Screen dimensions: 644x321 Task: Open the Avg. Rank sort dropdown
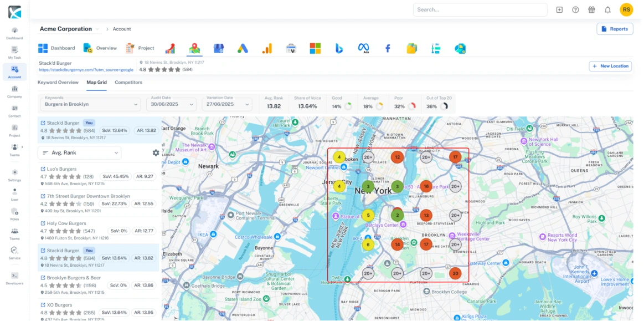79,153
